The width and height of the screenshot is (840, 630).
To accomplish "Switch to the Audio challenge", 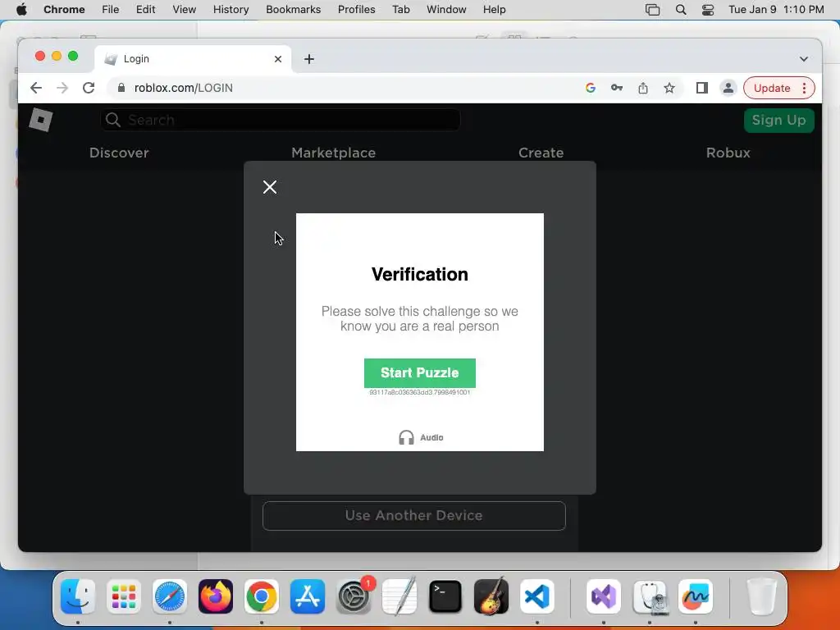I will tap(421, 438).
